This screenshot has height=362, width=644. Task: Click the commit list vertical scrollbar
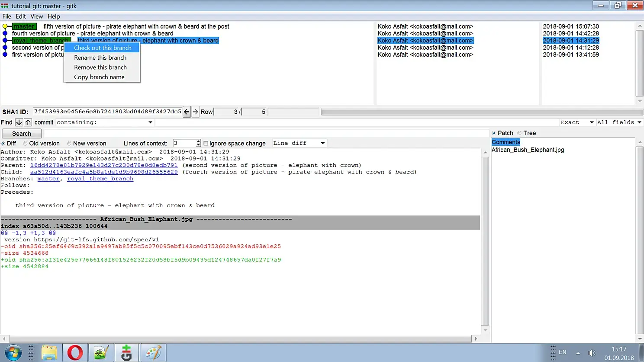coord(640,63)
